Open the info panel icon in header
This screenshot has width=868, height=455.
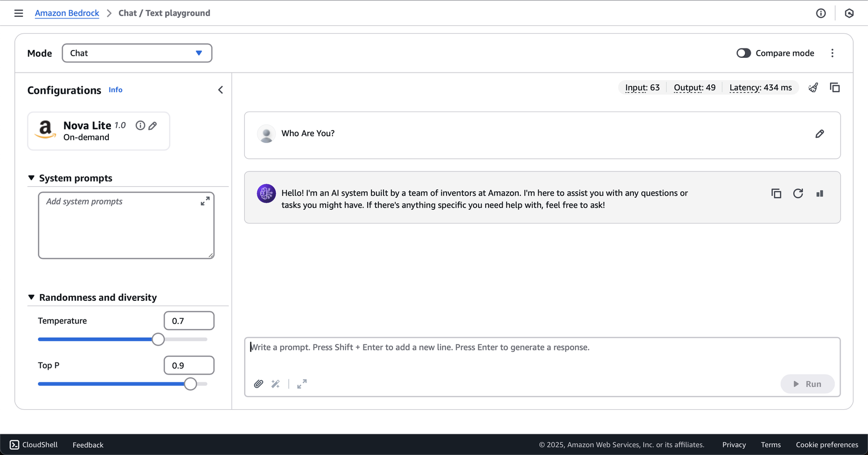[821, 13]
